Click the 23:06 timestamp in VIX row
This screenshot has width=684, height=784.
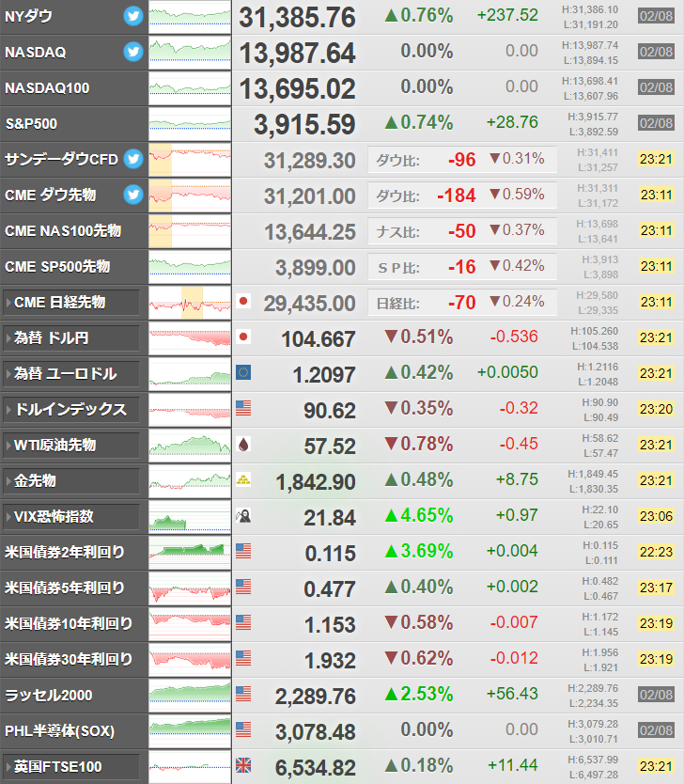(656, 516)
